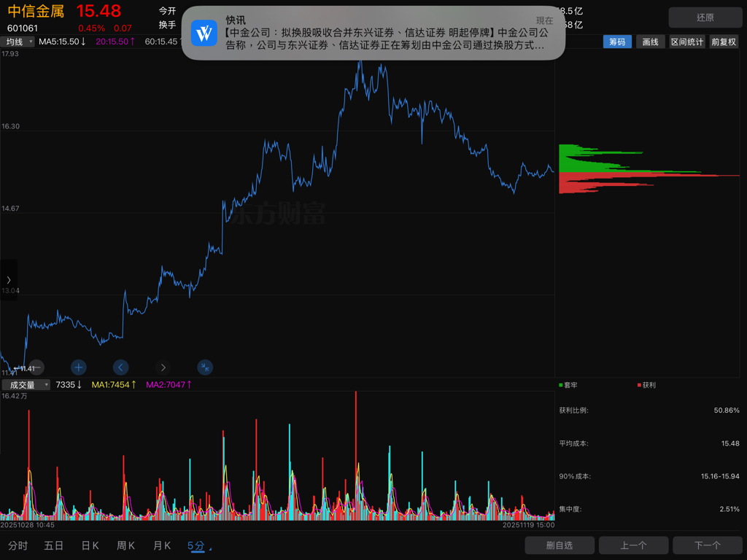
Task: Toggle the 筹码 chip distribution panel
Action: (x=617, y=42)
